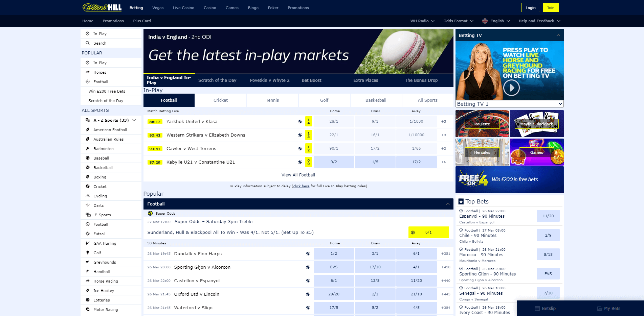Viewport: 644px width, 316px height.
Task: Select the Tennis tab in the In-Play section
Action: click(x=272, y=100)
